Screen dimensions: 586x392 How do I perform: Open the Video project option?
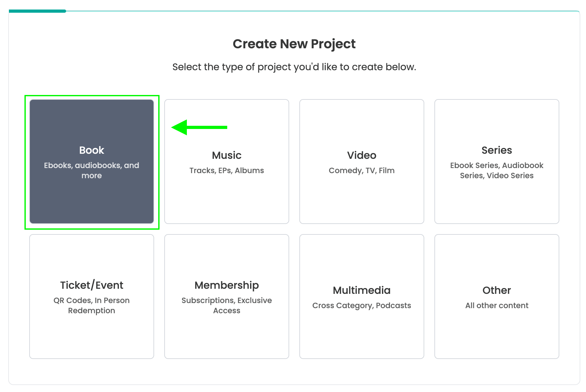[x=362, y=160]
